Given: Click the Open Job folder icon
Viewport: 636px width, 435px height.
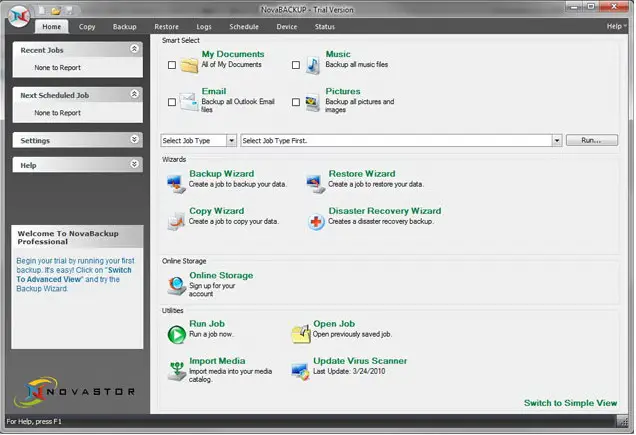Looking at the screenshot, I should coord(301,334).
